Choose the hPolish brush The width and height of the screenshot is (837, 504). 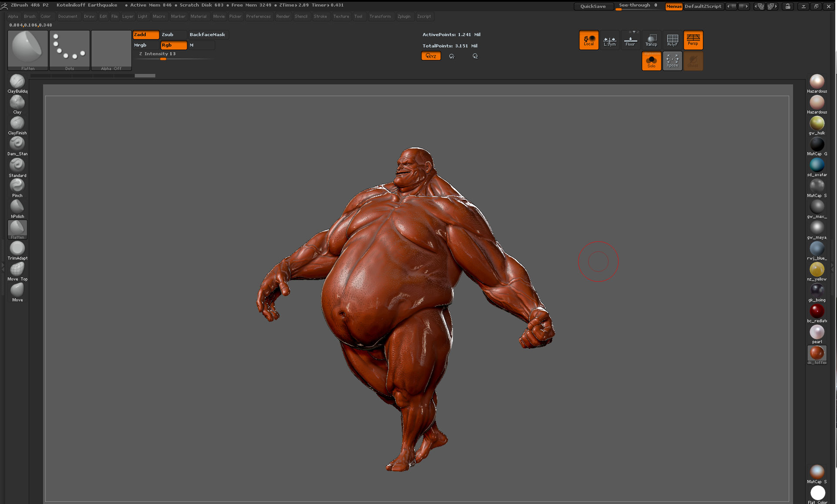coord(17,207)
